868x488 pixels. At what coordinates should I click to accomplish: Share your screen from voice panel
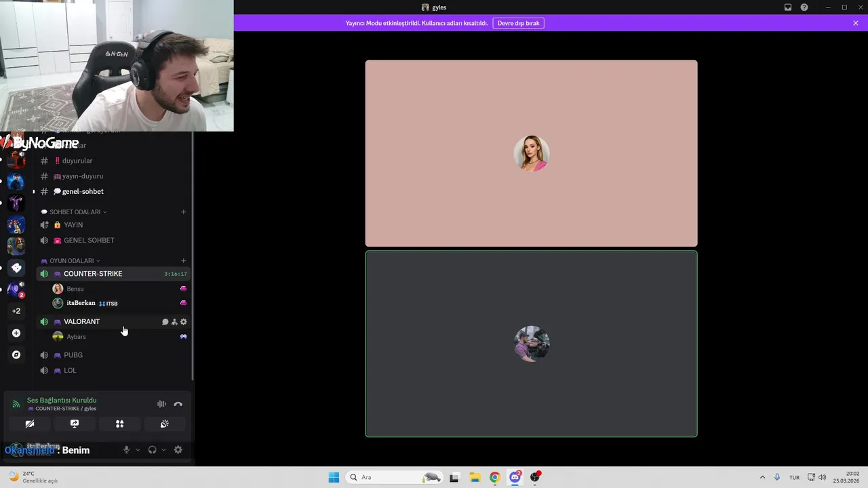(x=75, y=424)
